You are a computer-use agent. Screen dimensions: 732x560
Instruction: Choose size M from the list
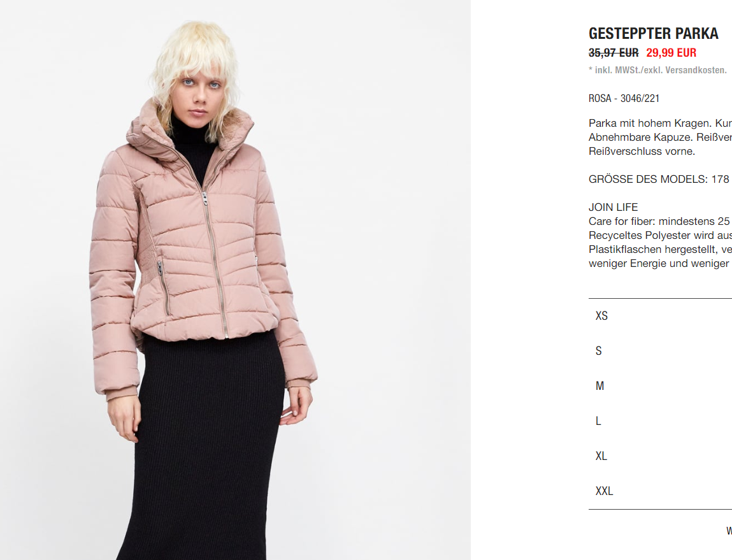coord(660,386)
